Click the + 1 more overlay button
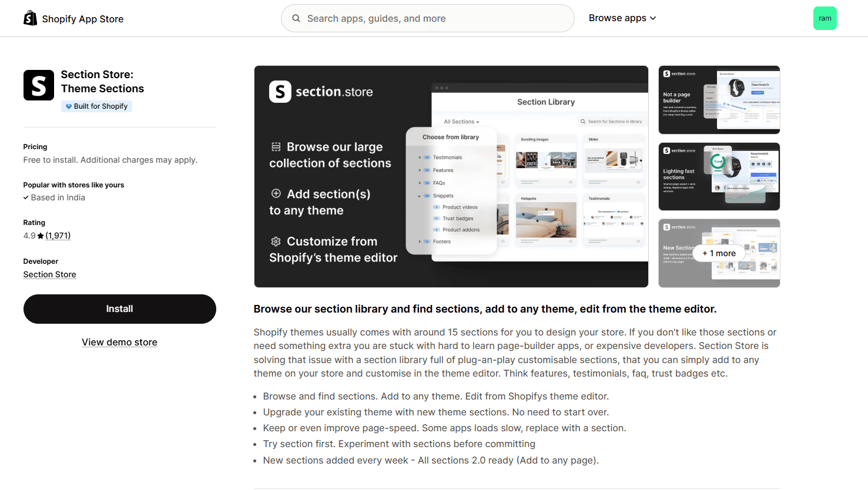The width and height of the screenshot is (868, 490). coord(719,253)
